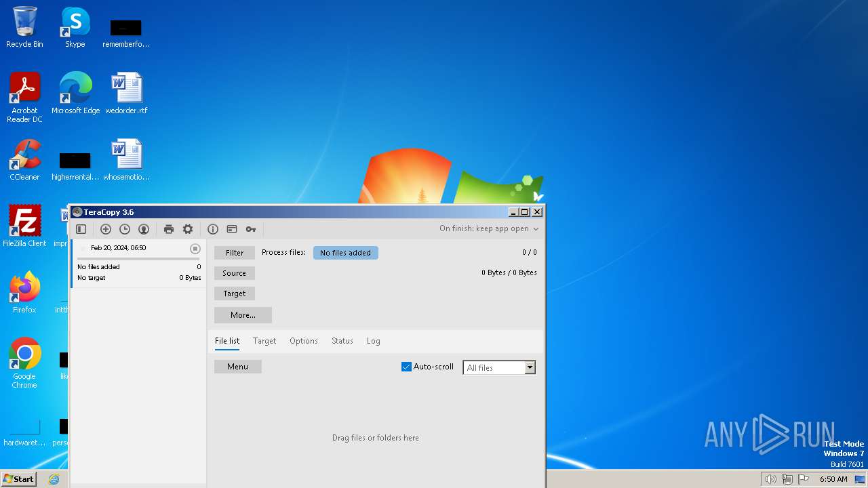Screen dimensions: 868x488
Task: Click the add new task plus icon
Action: tap(106, 229)
